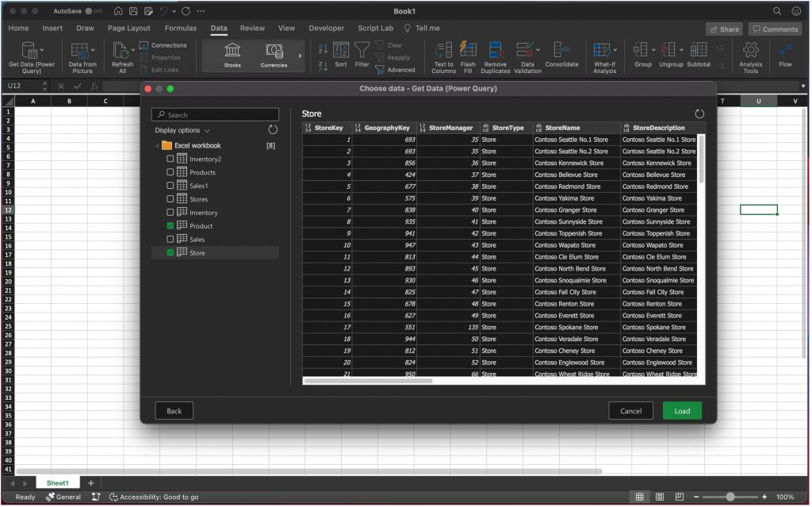Open the Formulas tab
This screenshot has height=507, width=812.
click(x=181, y=29)
